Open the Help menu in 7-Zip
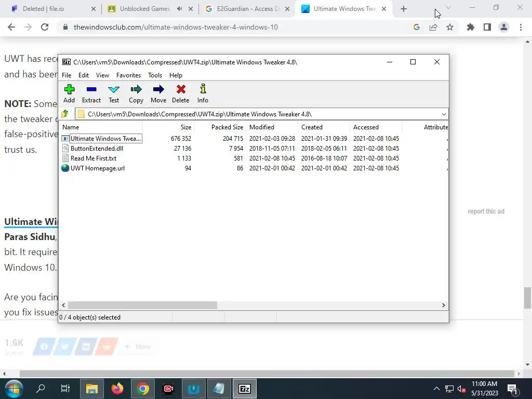Image resolution: width=532 pixels, height=399 pixels. coord(176,75)
